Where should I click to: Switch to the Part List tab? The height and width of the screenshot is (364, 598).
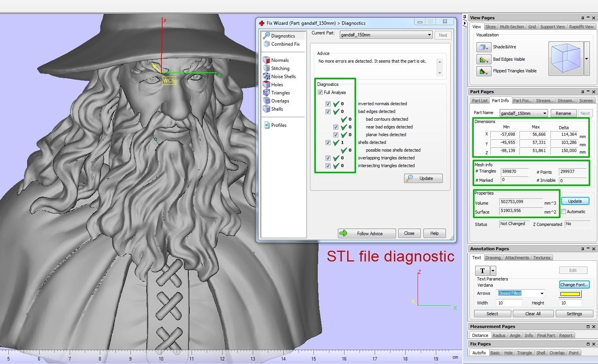pyautogui.click(x=480, y=101)
